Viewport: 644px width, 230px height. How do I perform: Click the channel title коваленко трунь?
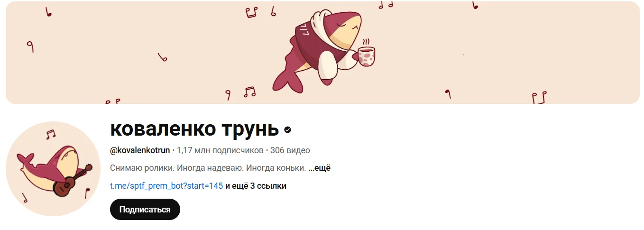pos(194,129)
